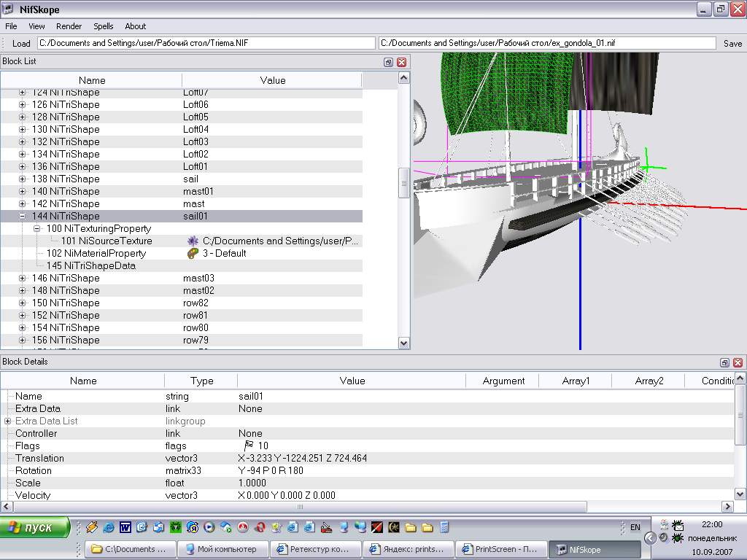This screenshot has width=747, height=560.
Task: Click the EN language indicator
Action: [x=635, y=527]
